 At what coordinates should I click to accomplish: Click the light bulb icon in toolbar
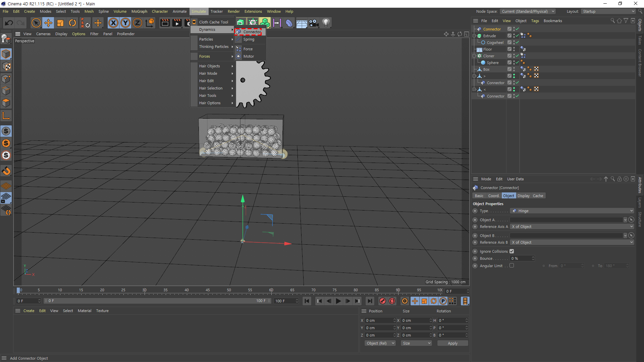pyautogui.click(x=326, y=23)
